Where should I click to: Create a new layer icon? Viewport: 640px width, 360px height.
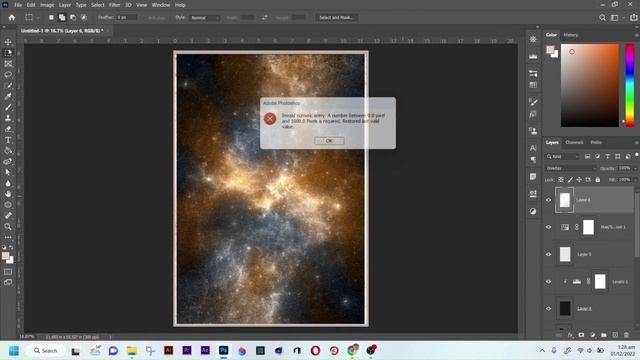[x=615, y=335]
